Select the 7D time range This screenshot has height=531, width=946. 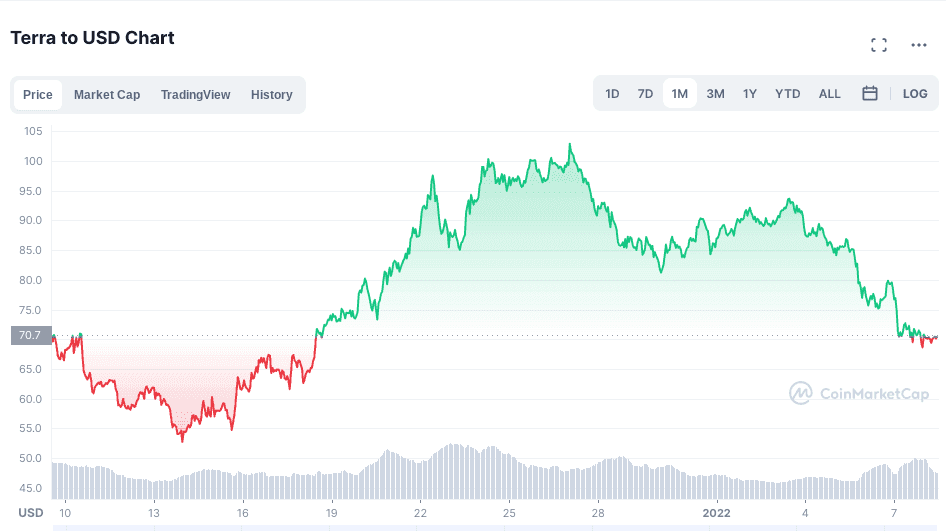click(x=645, y=94)
